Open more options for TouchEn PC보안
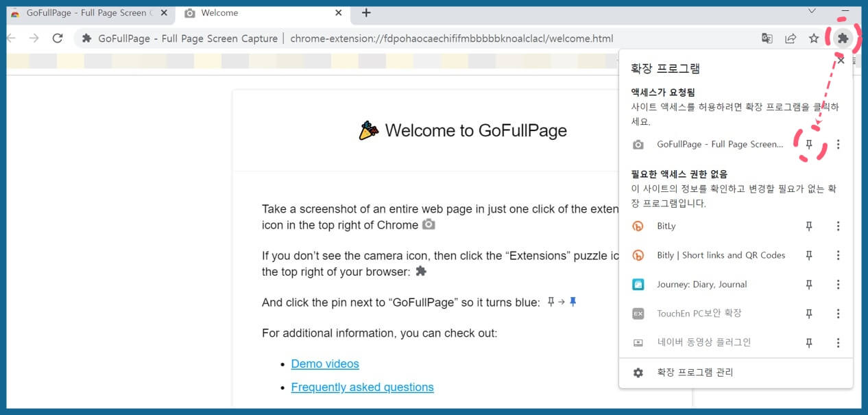Image resolution: width=868 pixels, height=415 pixels. [x=838, y=313]
